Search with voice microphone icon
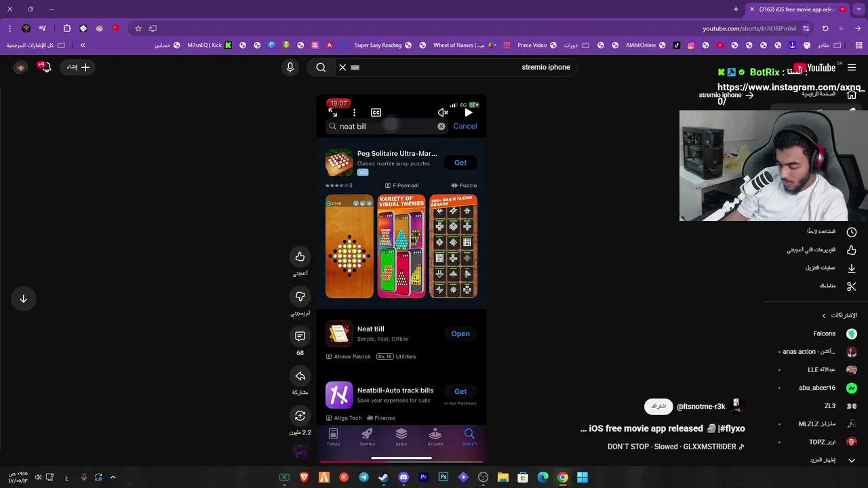Screen dimensions: 868x488 (290, 67)
